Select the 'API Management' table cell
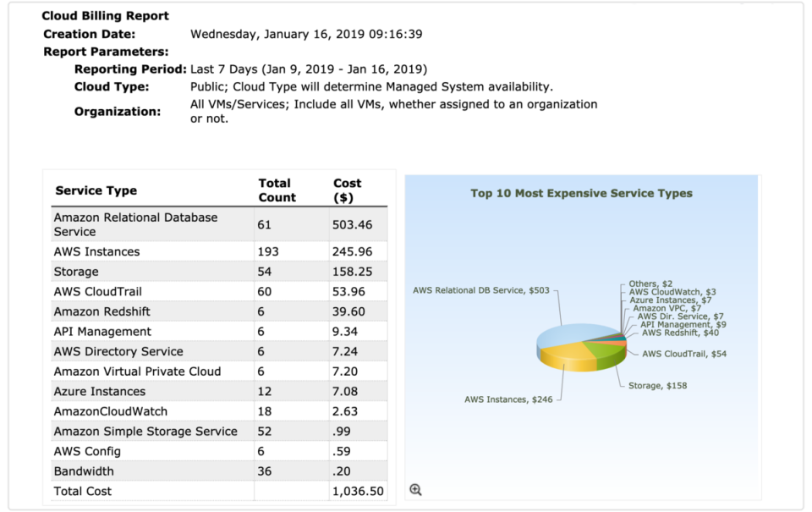 (102, 331)
